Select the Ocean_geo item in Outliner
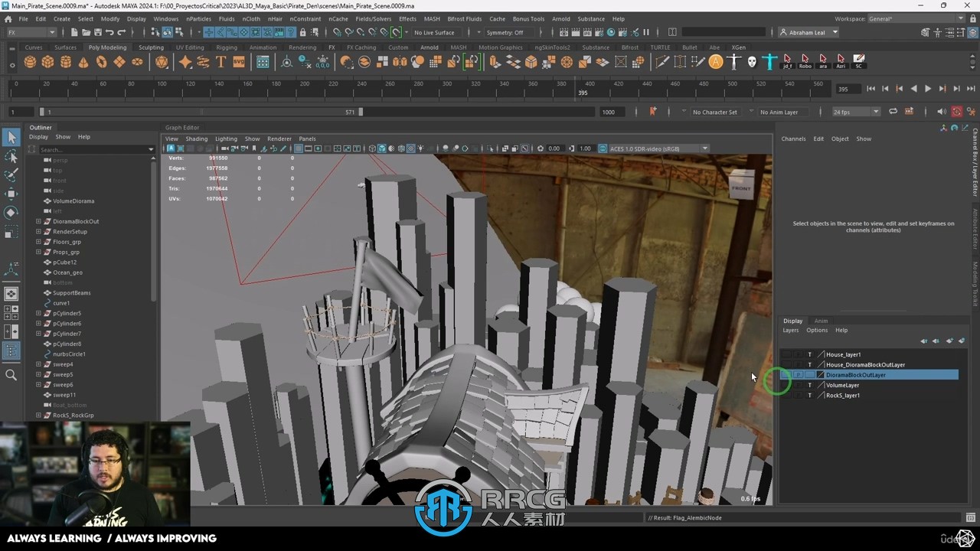The image size is (980, 551). 67,272
